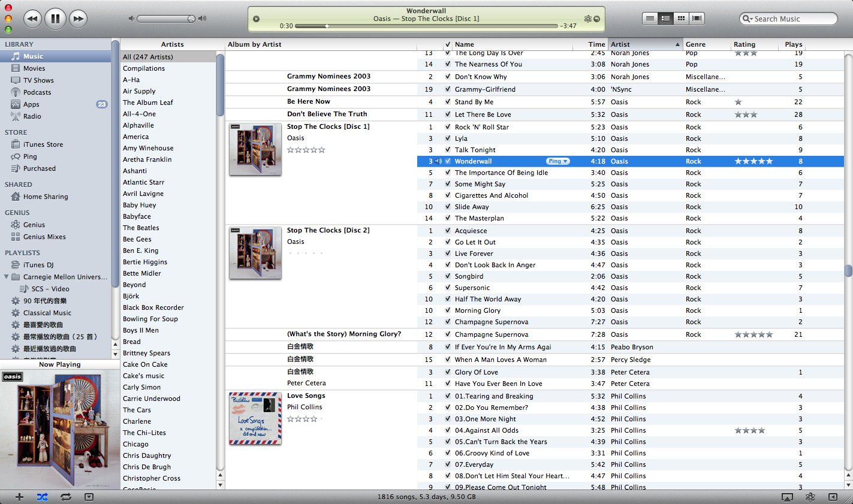The height and width of the screenshot is (504, 853).
Task: Select Compilations in the artist list
Action: [x=168, y=68]
